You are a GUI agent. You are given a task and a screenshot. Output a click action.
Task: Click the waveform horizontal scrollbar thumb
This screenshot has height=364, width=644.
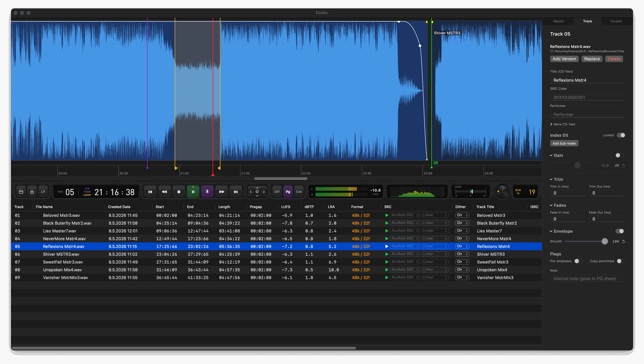(x=281, y=179)
